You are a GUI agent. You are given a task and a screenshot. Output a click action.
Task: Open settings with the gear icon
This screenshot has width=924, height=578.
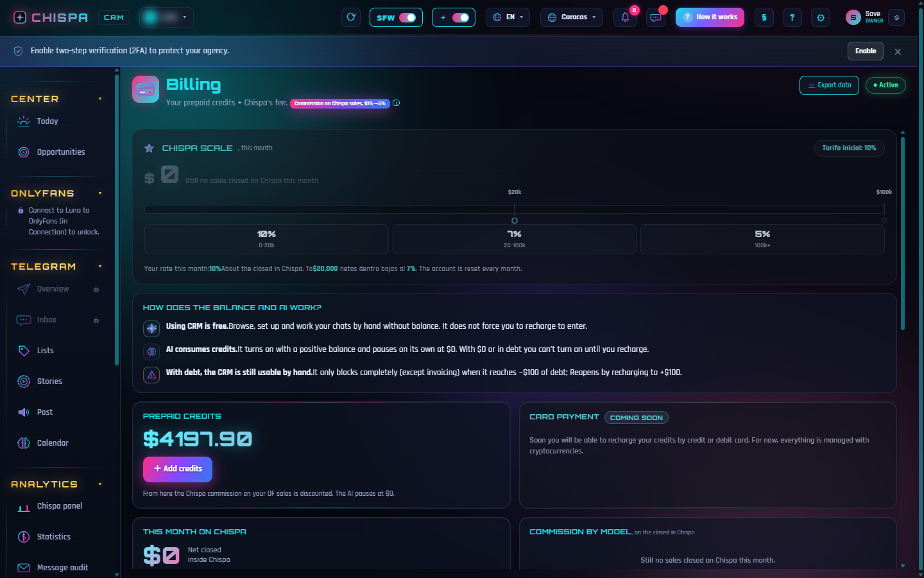click(821, 17)
